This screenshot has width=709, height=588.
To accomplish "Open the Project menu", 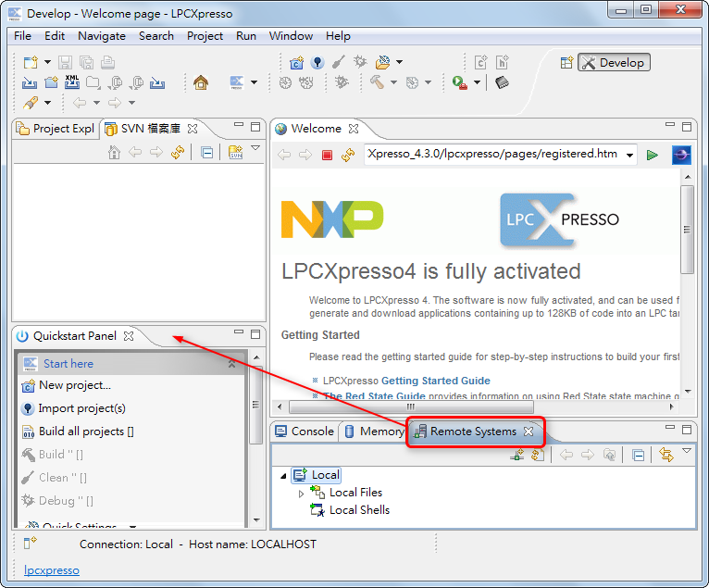I will click(205, 36).
